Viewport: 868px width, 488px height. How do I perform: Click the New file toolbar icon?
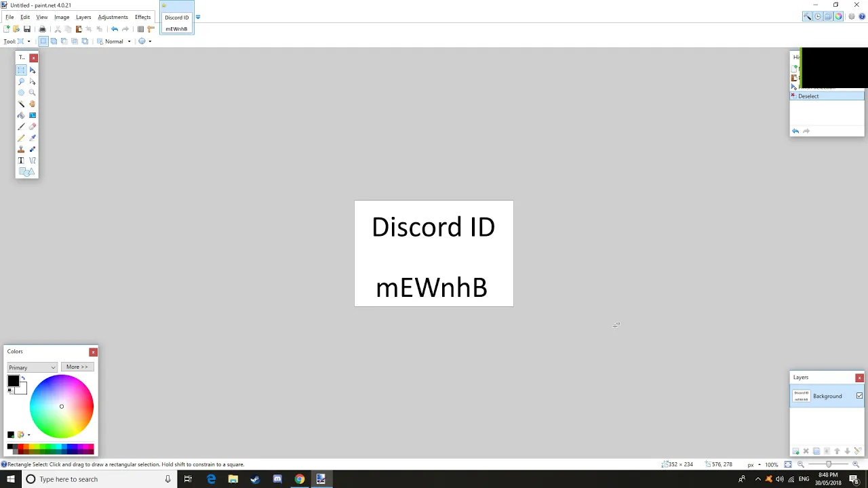pos(7,29)
